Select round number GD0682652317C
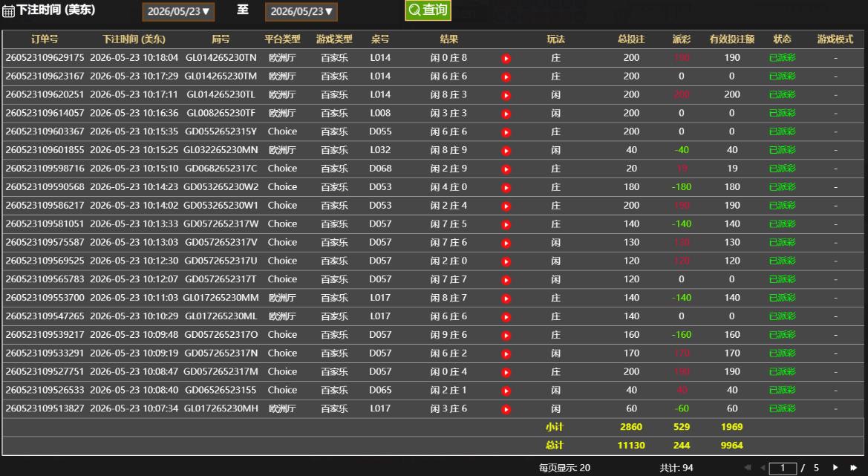The width and height of the screenshot is (868, 476). 221,169
